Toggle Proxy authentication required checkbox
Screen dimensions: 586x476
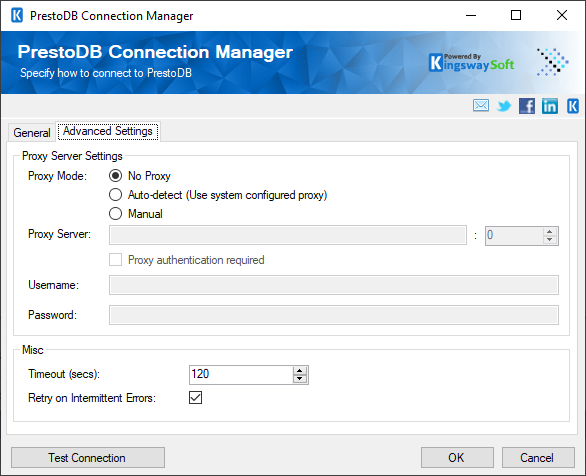click(x=115, y=260)
